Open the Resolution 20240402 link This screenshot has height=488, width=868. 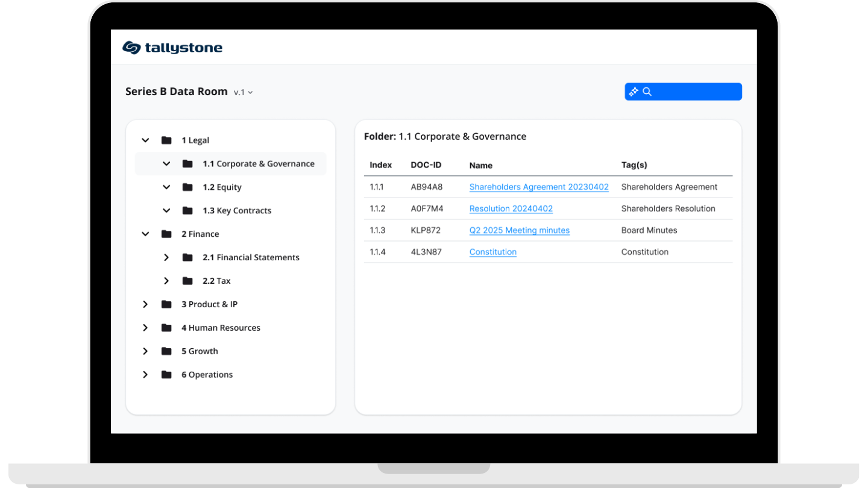511,208
